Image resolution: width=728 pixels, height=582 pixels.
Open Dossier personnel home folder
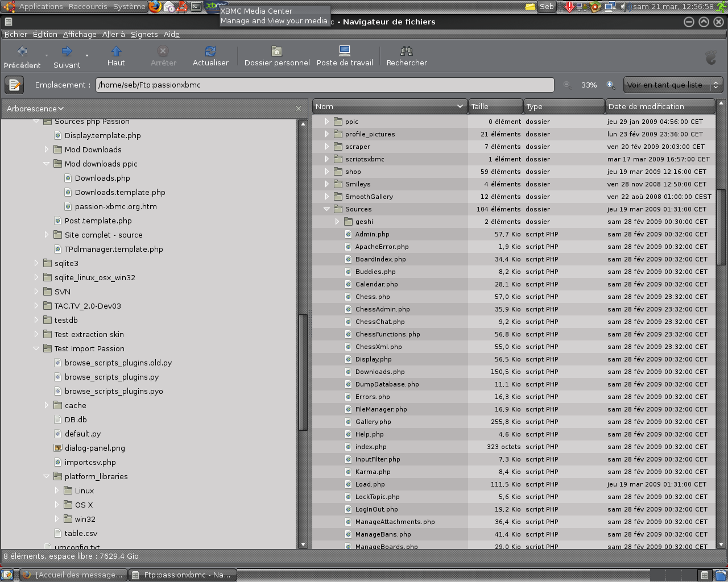click(276, 52)
